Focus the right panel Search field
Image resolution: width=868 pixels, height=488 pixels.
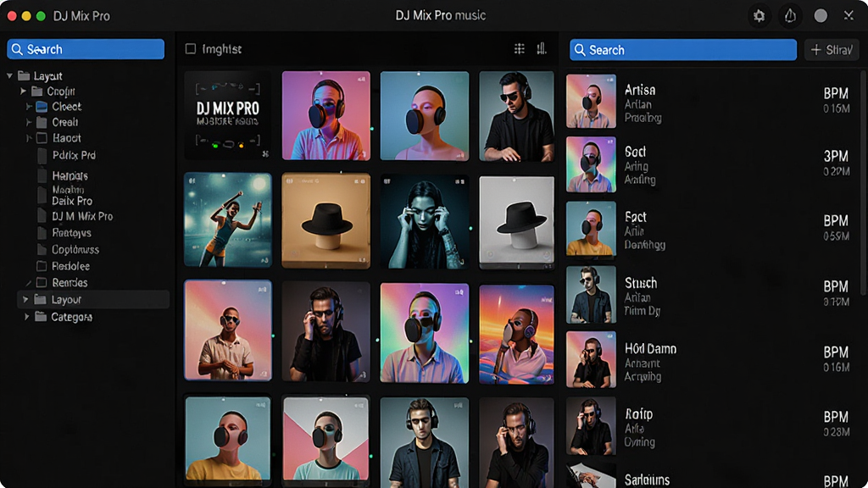[x=683, y=50]
